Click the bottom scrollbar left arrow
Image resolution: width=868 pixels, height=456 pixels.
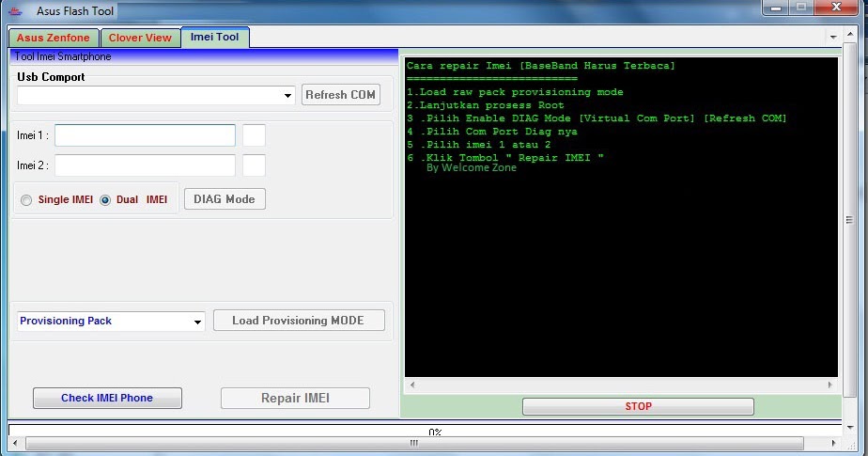click(x=15, y=443)
